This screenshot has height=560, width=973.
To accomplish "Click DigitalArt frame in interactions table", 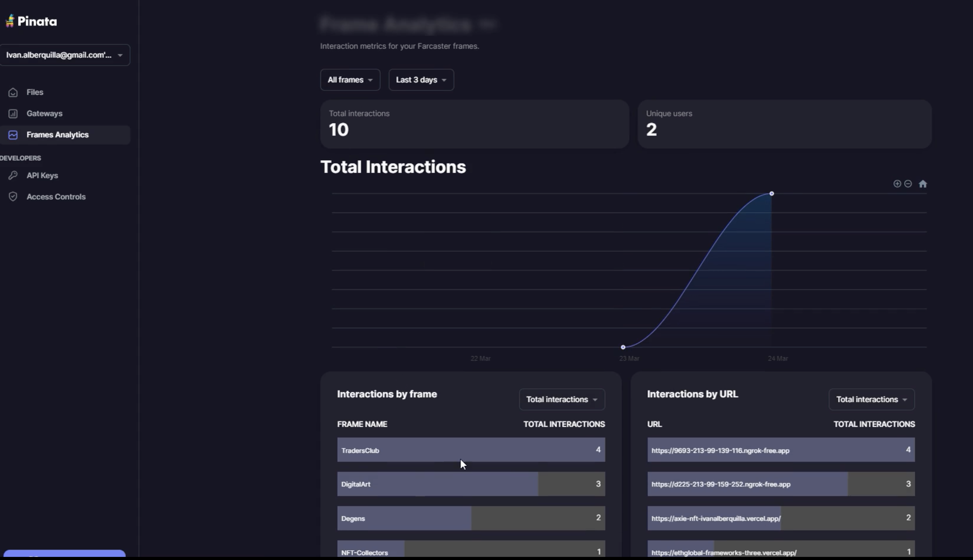I will click(x=356, y=484).
